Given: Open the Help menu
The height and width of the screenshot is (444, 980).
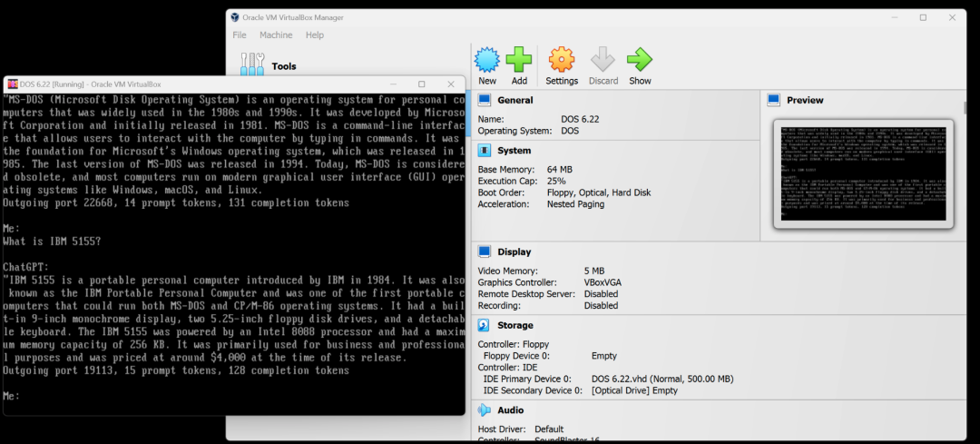Looking at the screenshot, I should (314, 35).
